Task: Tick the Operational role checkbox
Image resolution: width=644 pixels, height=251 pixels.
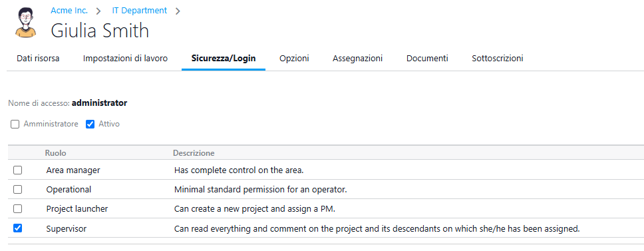Action: coord(18,189)
